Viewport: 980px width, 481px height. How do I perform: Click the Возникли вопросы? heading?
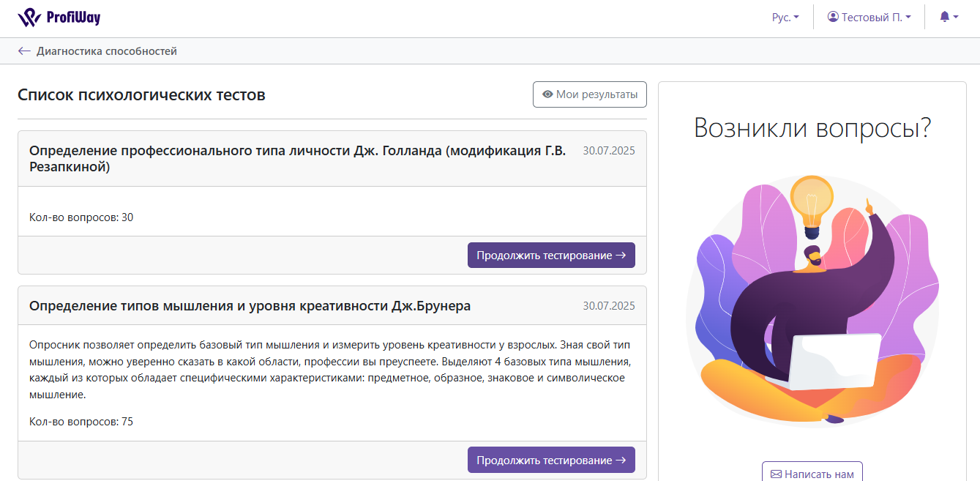[812, 128]
